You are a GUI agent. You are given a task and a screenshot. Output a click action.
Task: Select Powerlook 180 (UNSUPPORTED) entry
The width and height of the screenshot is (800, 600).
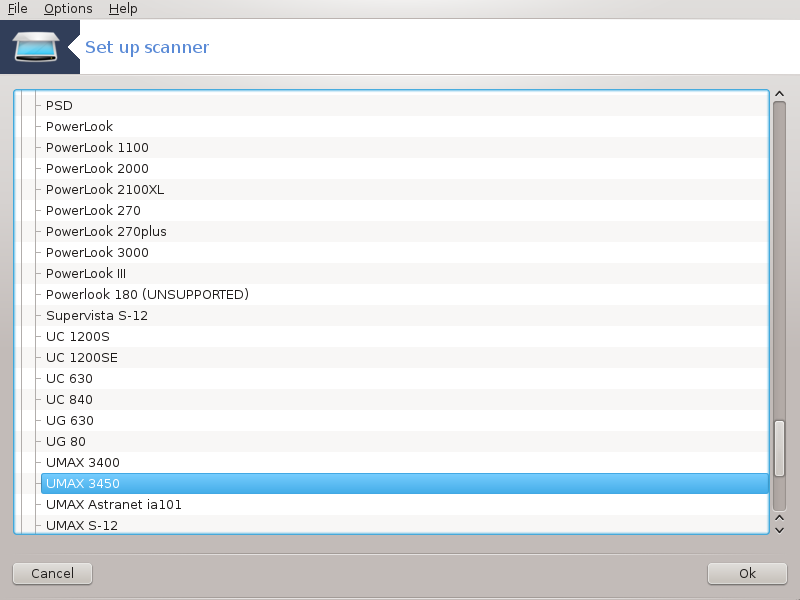click(x=147, y=294)
